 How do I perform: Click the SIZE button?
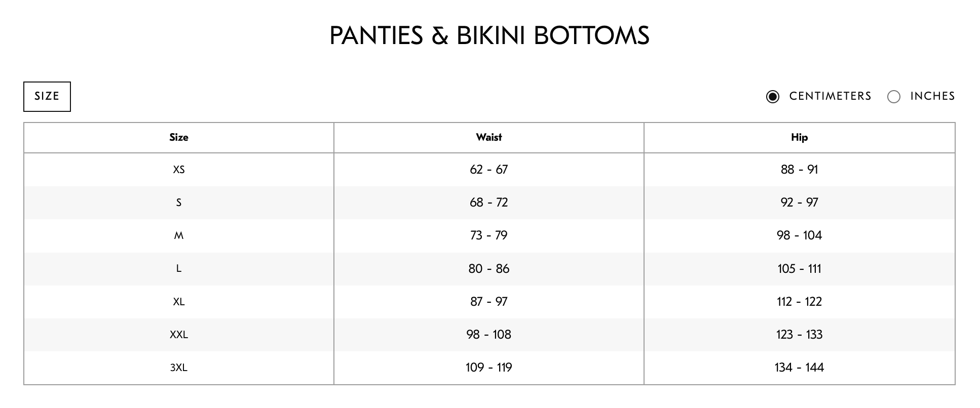[x=47, y=96]
